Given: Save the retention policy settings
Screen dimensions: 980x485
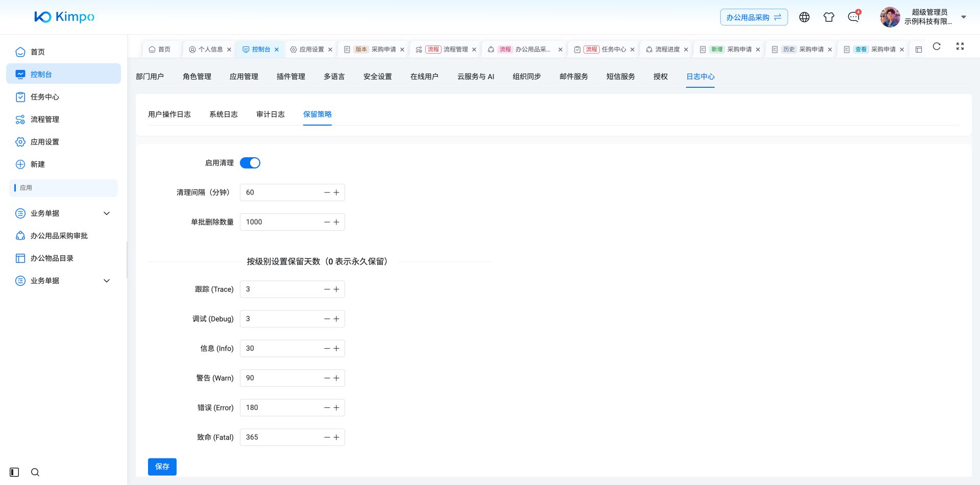Looking at the screenshot, I should [x=162, y=467].
